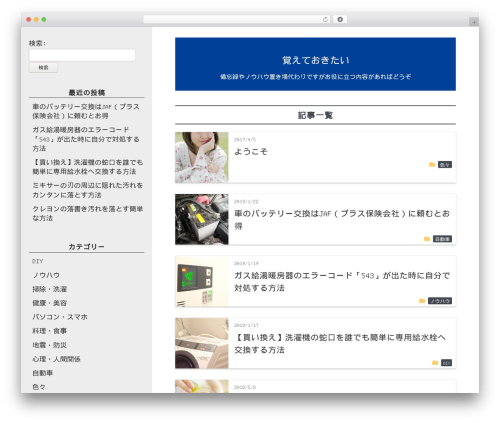Click folder icon on gas heater card
Viewport: 500px width, 423px height.
[422, 301]
